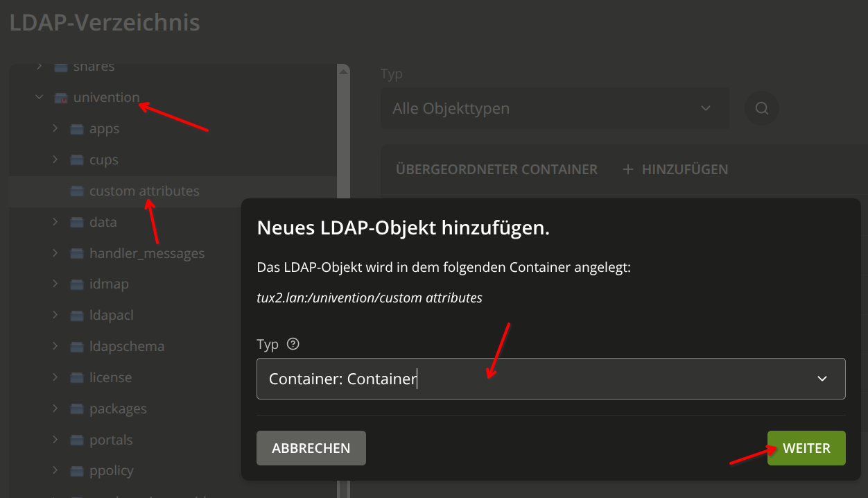Click the search magnifier icon

[x=761, y=108]
